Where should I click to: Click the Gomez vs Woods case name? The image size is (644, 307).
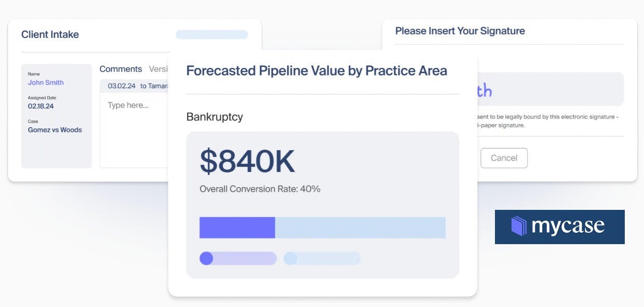[55, 130]
